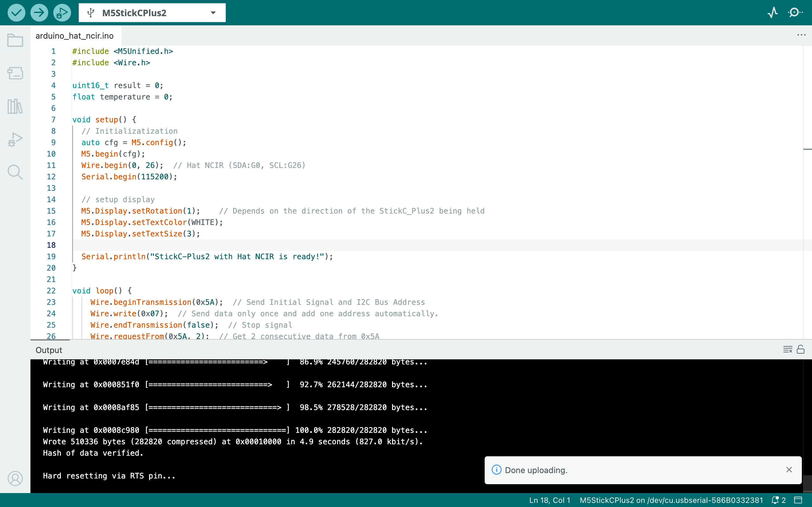Click the Upload arrow button
This screenshot has height=507, width=812.
(39, 13)
